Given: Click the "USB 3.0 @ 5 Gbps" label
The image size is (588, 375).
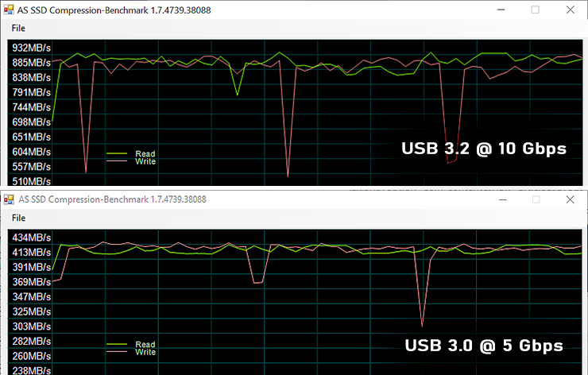Looking at the screenshot, I should click(484, 346).
